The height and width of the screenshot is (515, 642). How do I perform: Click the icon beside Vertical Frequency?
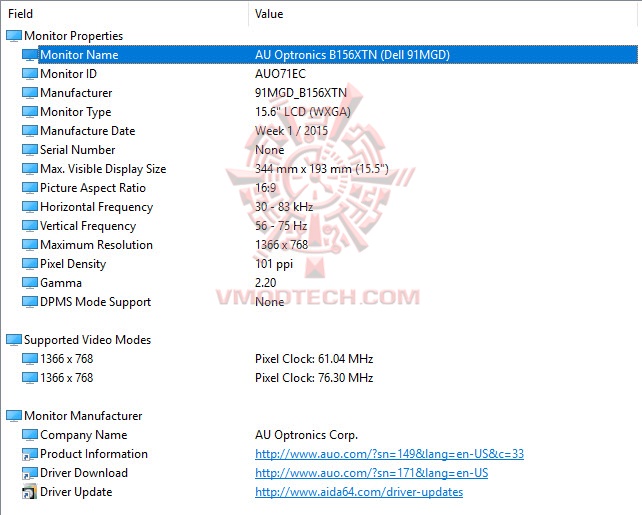click(x=30, y=226)
